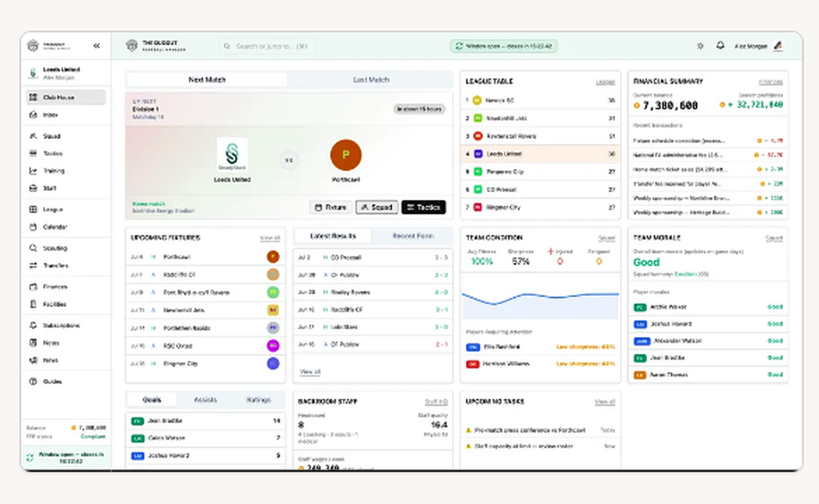Collapse the sidebar with double-chevron icon
This screenshot has height=504, width=819.
point(97,46)
